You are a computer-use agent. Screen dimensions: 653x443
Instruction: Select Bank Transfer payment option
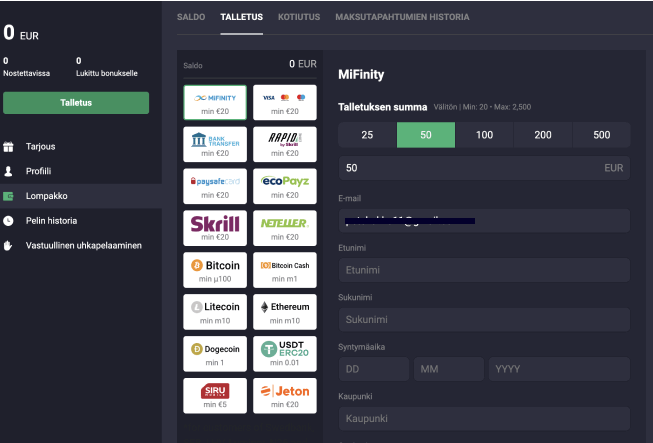pyautogui.click(x=215, y=144)
